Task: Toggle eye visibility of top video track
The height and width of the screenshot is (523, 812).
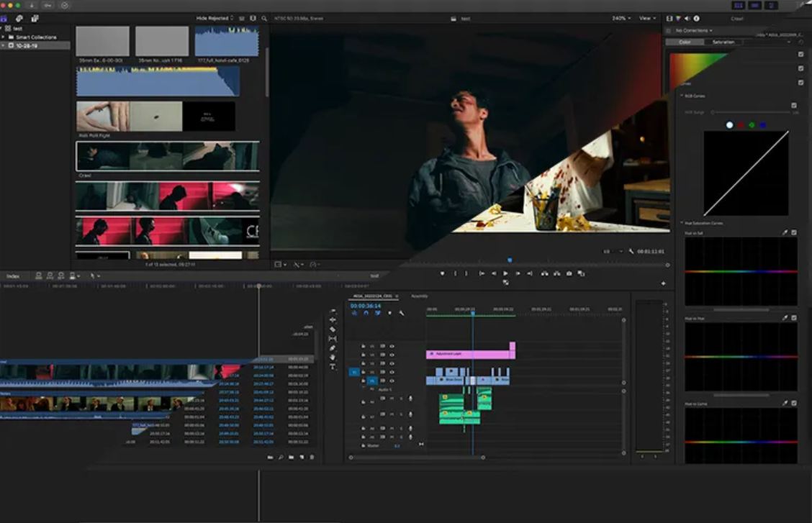Action: pyautogui.click(x=392, y=346)
